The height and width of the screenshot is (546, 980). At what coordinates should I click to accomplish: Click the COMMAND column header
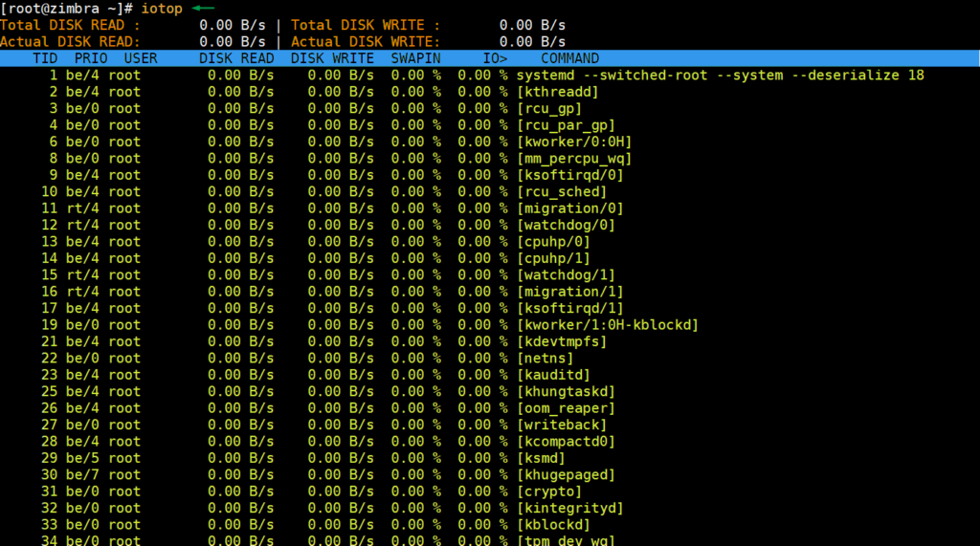[569, 58]
